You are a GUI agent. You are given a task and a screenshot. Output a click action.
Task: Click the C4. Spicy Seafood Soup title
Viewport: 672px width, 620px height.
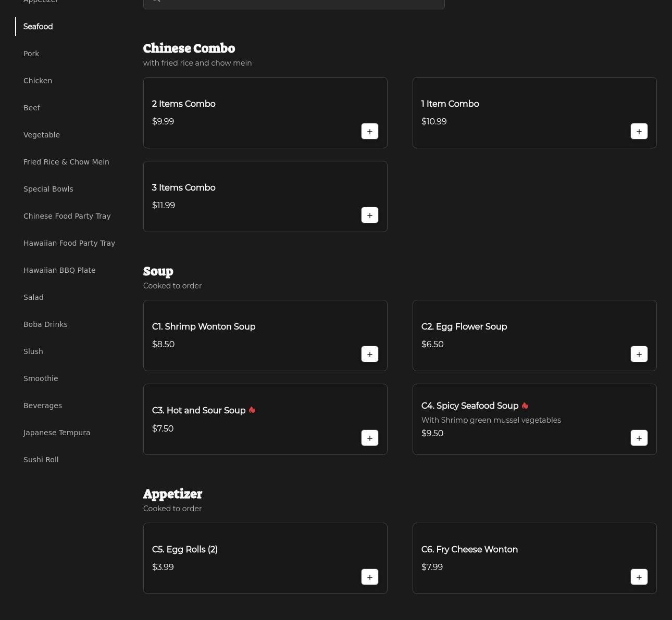click(470, 406)
